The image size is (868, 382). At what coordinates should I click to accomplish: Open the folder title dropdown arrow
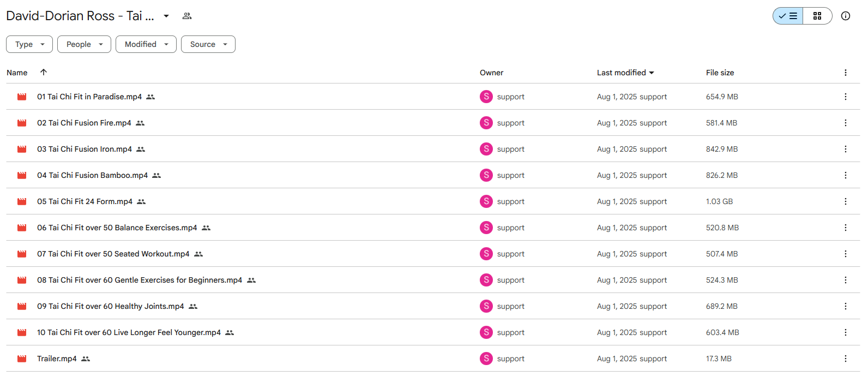click(166, 16)
